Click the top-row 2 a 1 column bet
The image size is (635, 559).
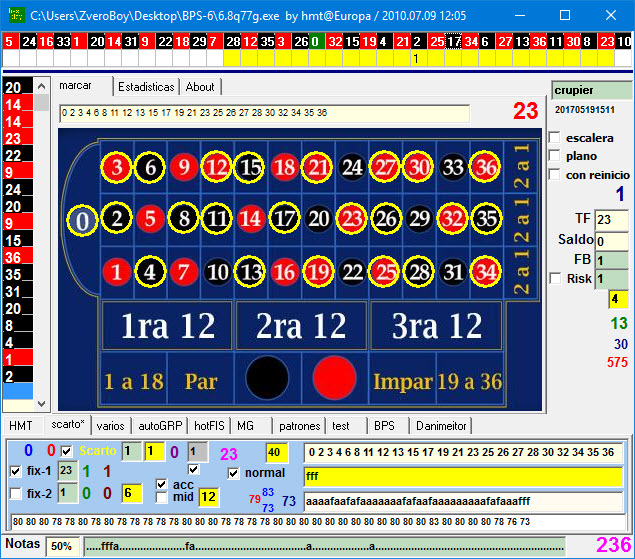tap(521, 167)
